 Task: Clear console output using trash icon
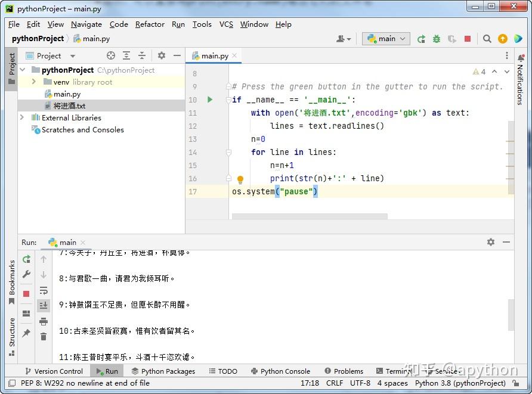click(43, 336)
